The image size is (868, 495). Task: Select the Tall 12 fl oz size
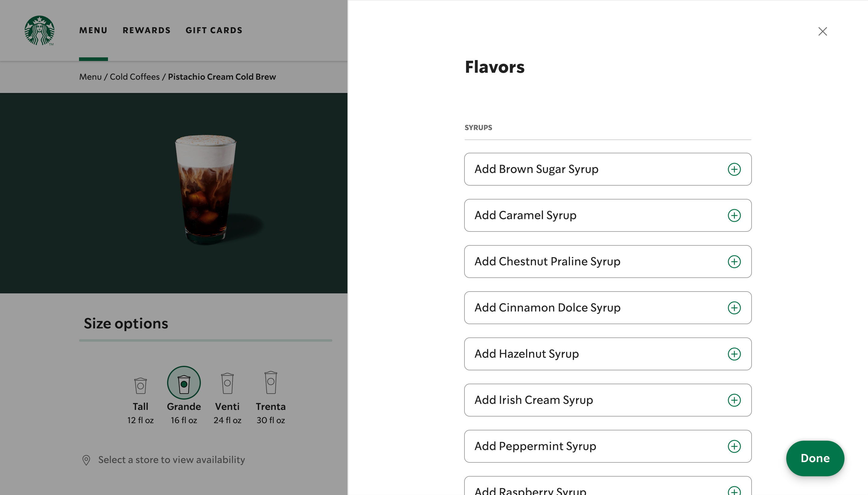pyautogui.click(x=140, y=386)
